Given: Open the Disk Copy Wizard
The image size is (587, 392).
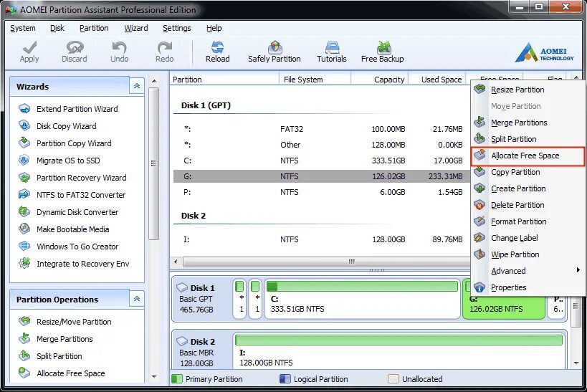Looking at the screenshot, I should click(66, 126).
